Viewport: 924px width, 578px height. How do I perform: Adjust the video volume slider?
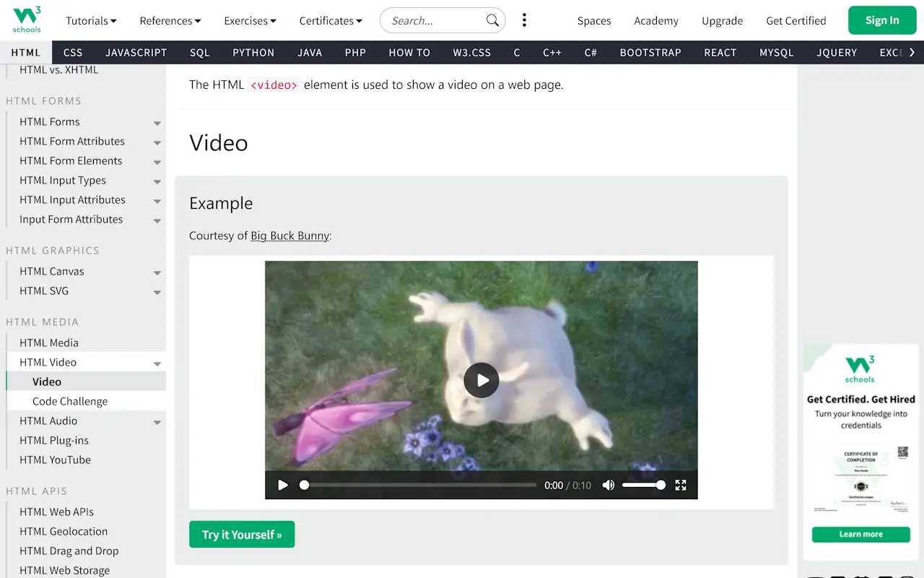click(644, 486)
